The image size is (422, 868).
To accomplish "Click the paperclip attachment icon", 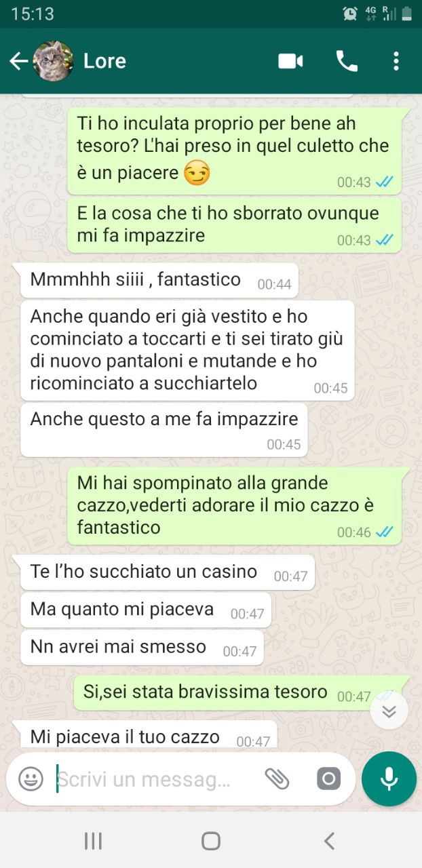I will 277,778.
